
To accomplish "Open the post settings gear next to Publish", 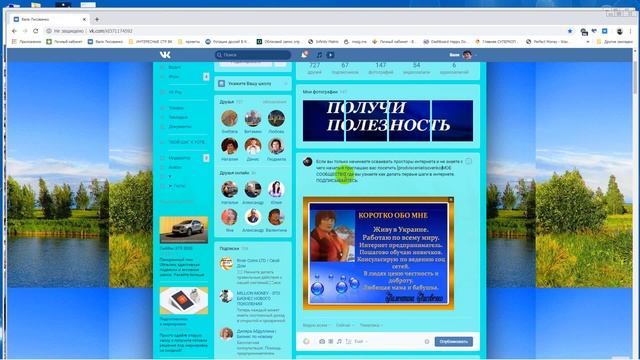I will 427,342.
